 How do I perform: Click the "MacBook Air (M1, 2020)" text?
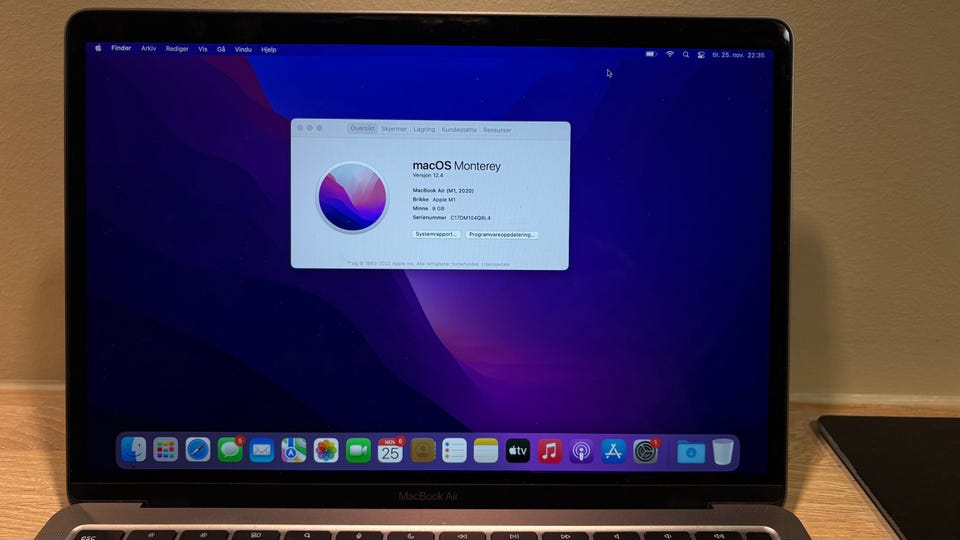(x=443, y=190)
